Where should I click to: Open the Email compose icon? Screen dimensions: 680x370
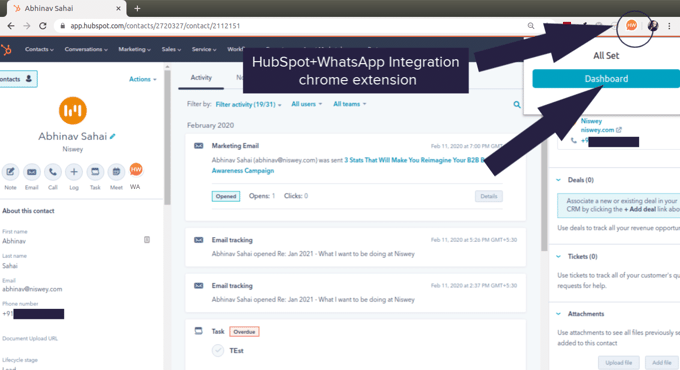32,172
